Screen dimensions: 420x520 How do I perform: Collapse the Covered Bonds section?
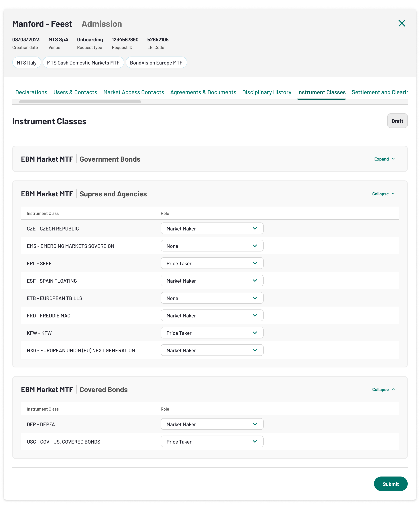pos(383,390)
